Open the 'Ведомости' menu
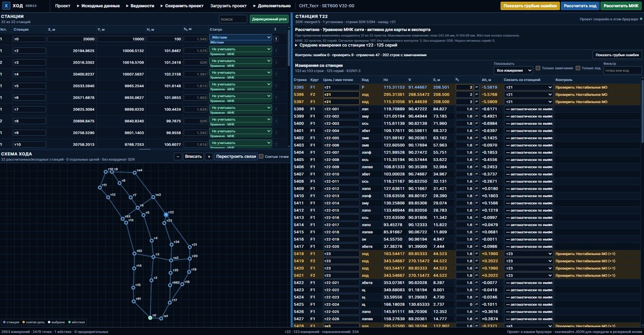The width and height of the screenshot is (644, 335). [139, 6]
